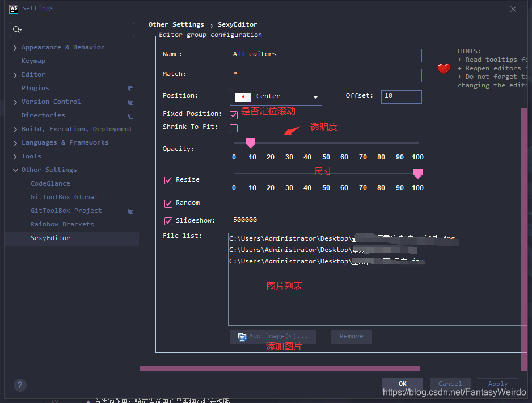The image size is (532, 403).
Task: Click the settings search field
Action: (x=72, y=30)
